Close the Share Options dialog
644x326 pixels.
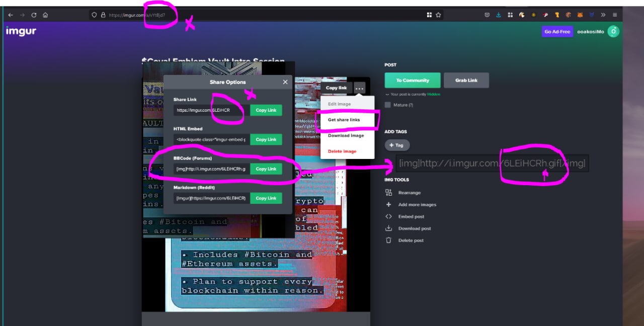click(x=285, y=82)
